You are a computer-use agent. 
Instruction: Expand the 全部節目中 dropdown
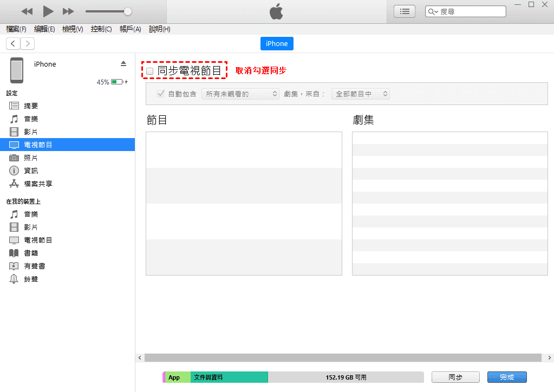coord(360,94)
